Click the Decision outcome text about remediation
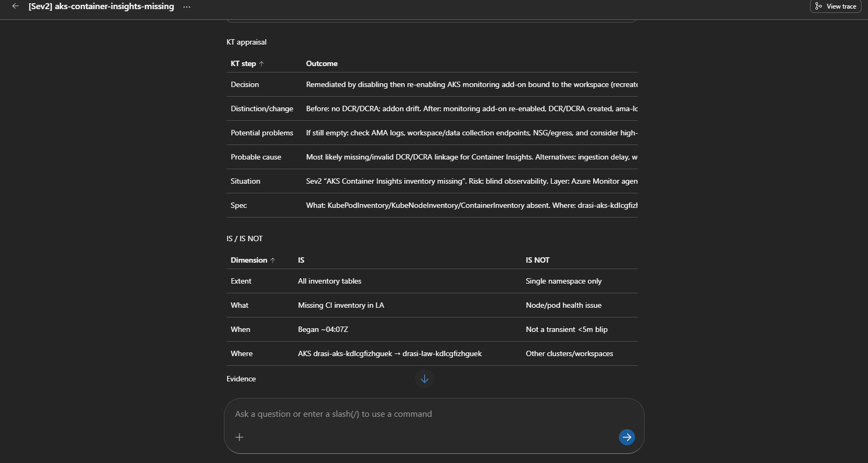Viewport: 868px width, 463px height. click(x=472, y=84)
